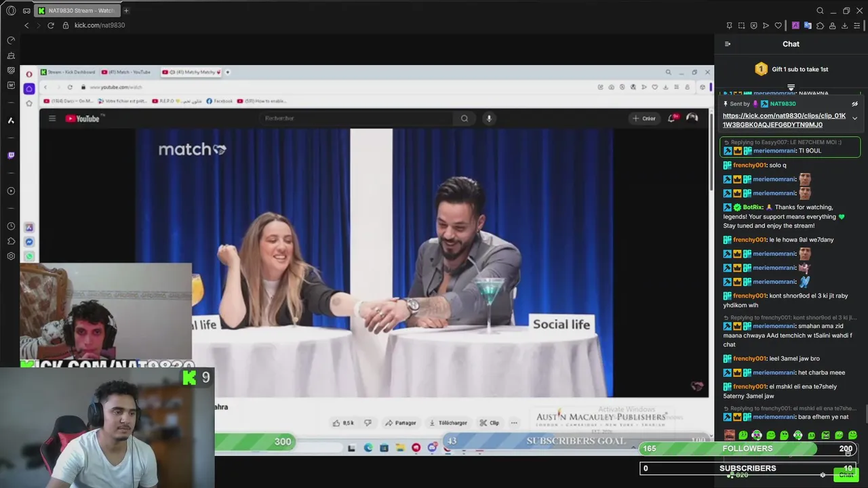This screenshot has height=488, width=868.
Task: Click the YouTube Rechercher search field
Action: click(357, 119)
